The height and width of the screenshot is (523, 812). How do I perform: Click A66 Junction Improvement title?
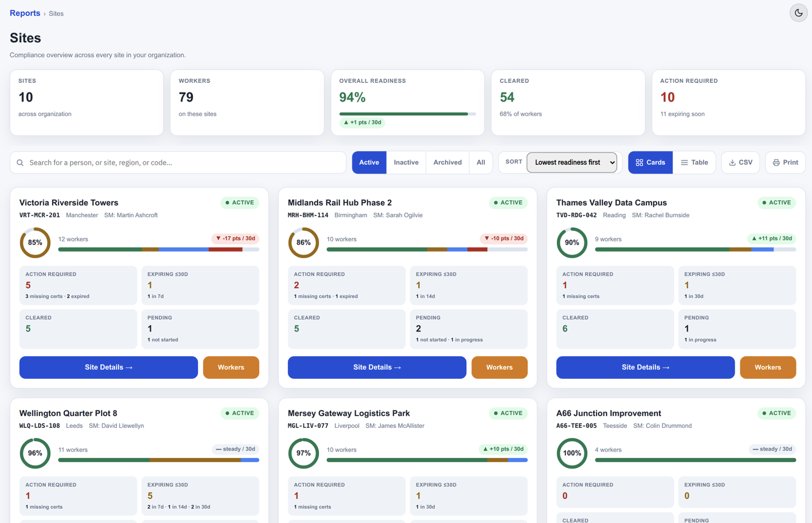(608, 413)
